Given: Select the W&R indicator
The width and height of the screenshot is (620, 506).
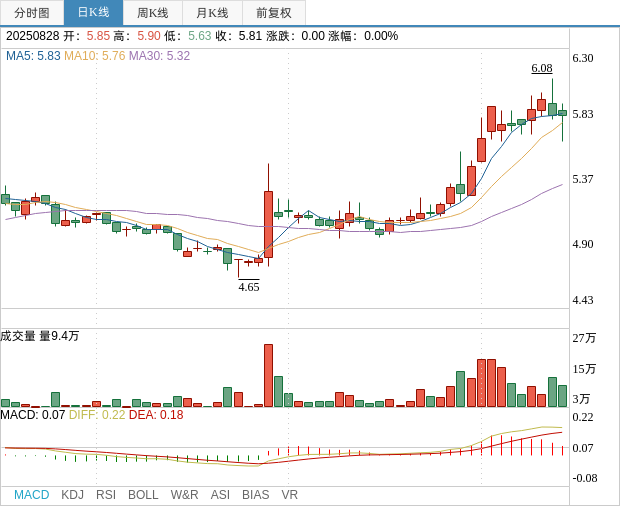Looking at the screenshot, I should point(184,495).
